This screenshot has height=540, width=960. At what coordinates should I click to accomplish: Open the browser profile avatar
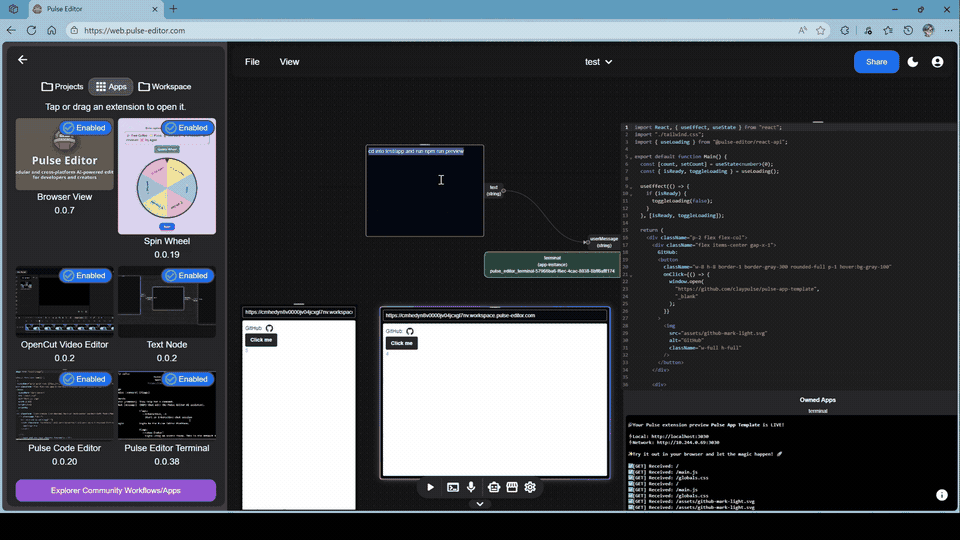[928, 30]
